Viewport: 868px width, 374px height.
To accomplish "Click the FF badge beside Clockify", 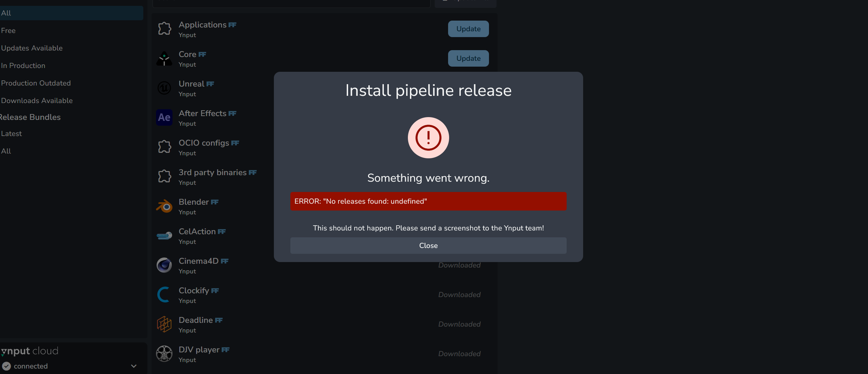I will coord(215,291).
